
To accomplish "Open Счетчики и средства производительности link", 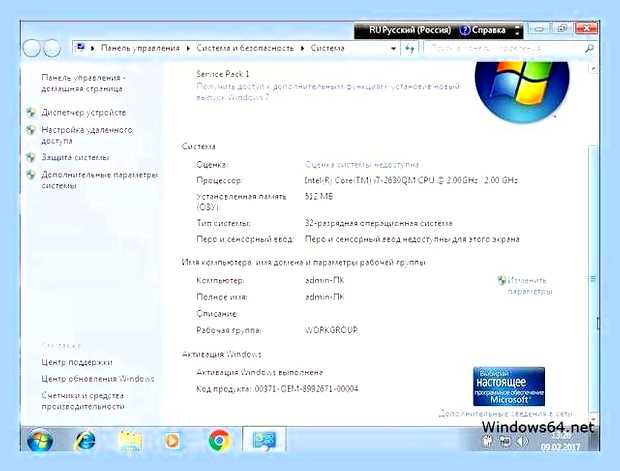I will tap(83, 401).
